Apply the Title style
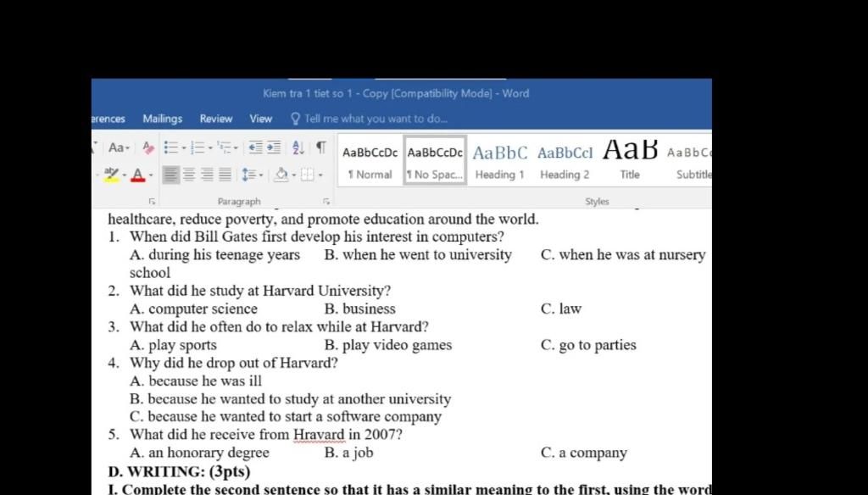This screenshot has width=868, height=495. (630, 161)
